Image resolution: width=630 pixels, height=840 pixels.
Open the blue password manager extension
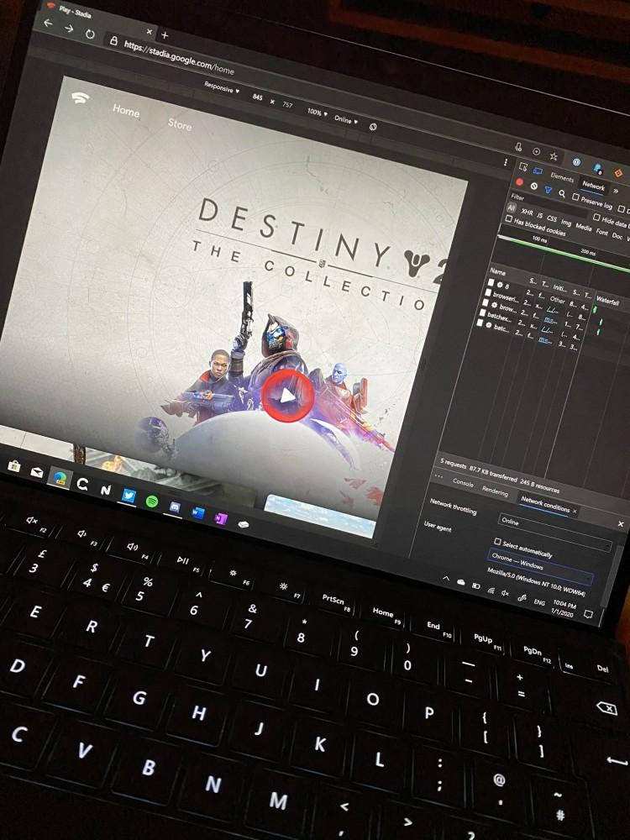(576, 162)
